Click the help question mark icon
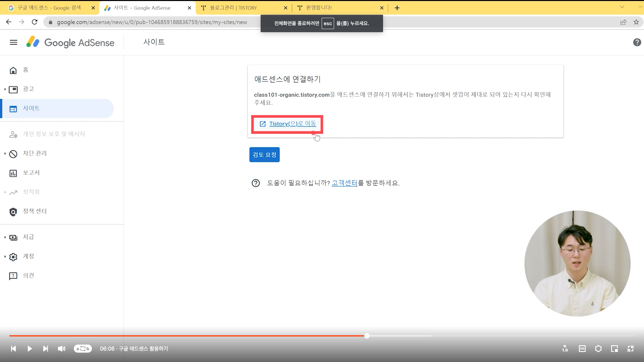The height and width of the screenshot is (362, 644). click(x=637, y=42)
